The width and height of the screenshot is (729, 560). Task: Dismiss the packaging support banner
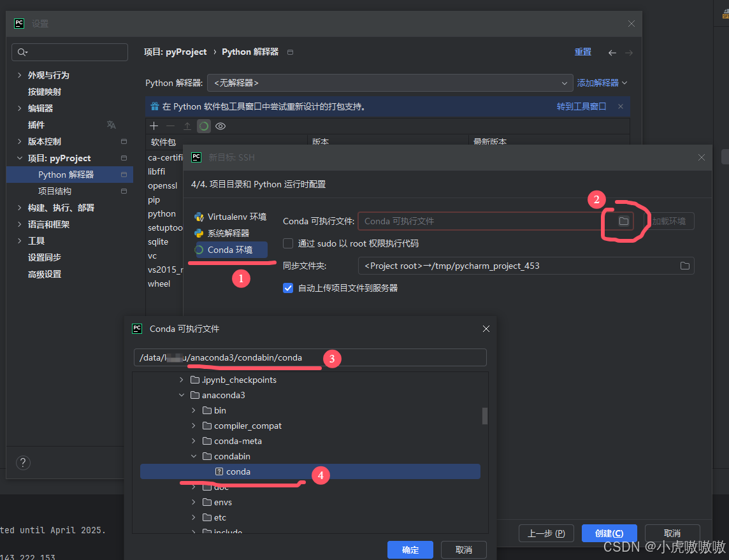[621, 106]
